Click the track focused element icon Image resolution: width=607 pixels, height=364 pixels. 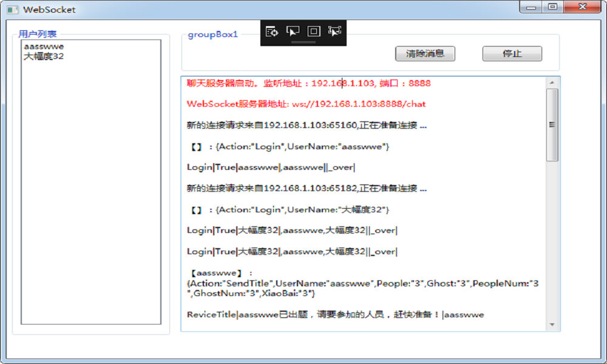click(x=334, y=32)
